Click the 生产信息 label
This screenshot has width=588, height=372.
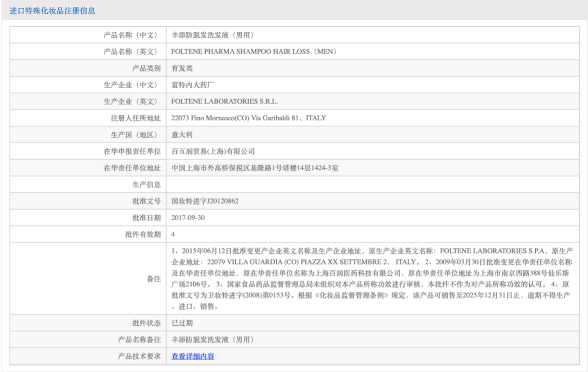click(146, 185)
